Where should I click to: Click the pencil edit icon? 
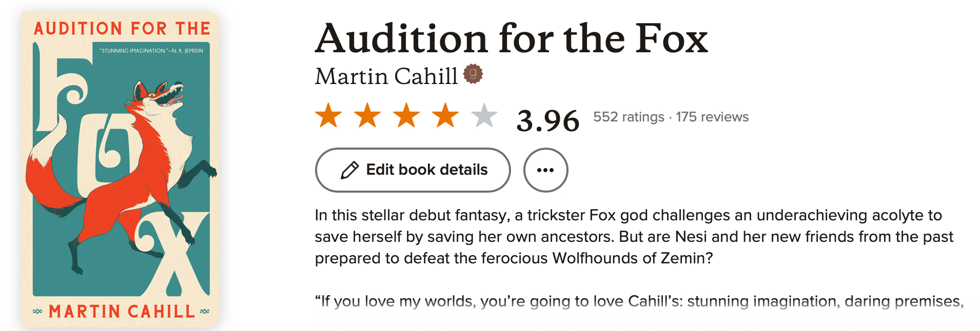click(350, 170)
